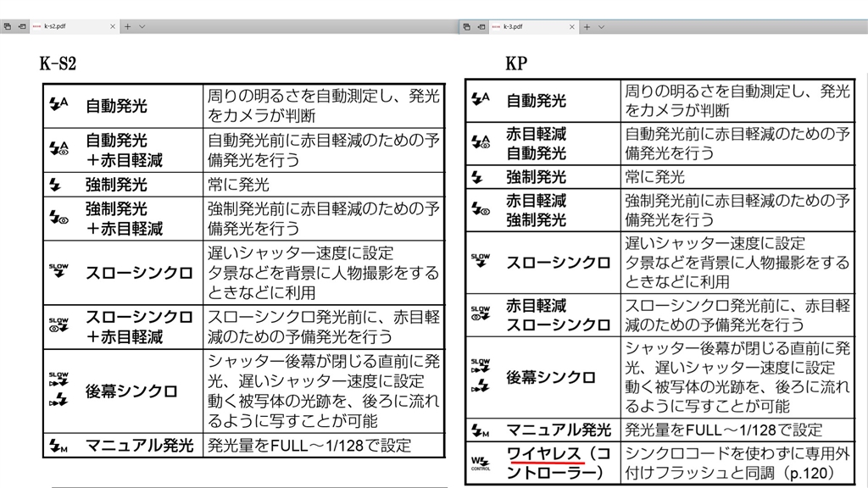Click the マニュアル発光 label in KP table
This screenshot has height=488, width=868.
pos(559,430)
